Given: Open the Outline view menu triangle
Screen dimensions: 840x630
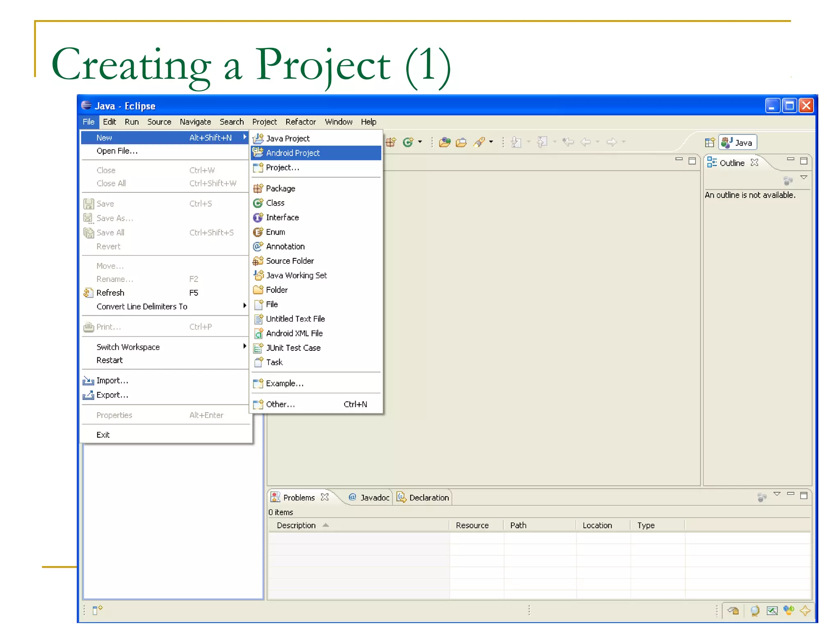Looking at the screenshot, I should click(804, 178).
